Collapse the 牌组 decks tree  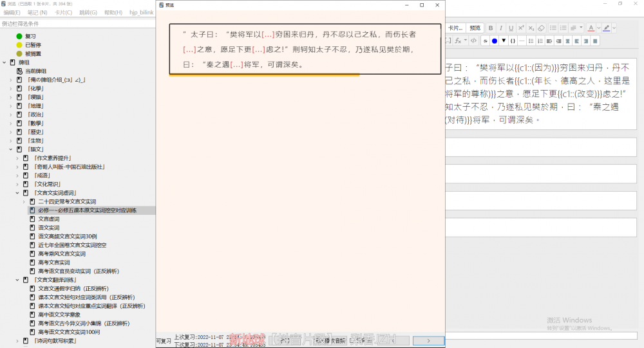(5, 62)
